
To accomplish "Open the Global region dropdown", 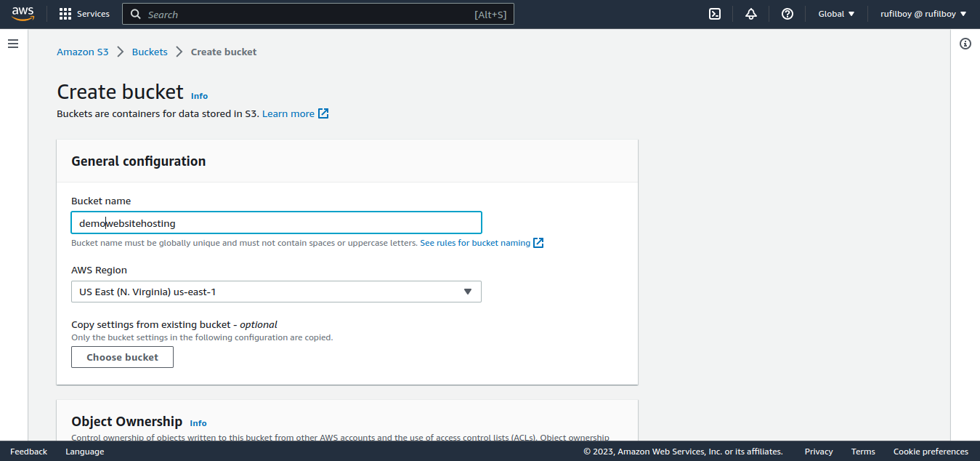I will pos(836,14).
